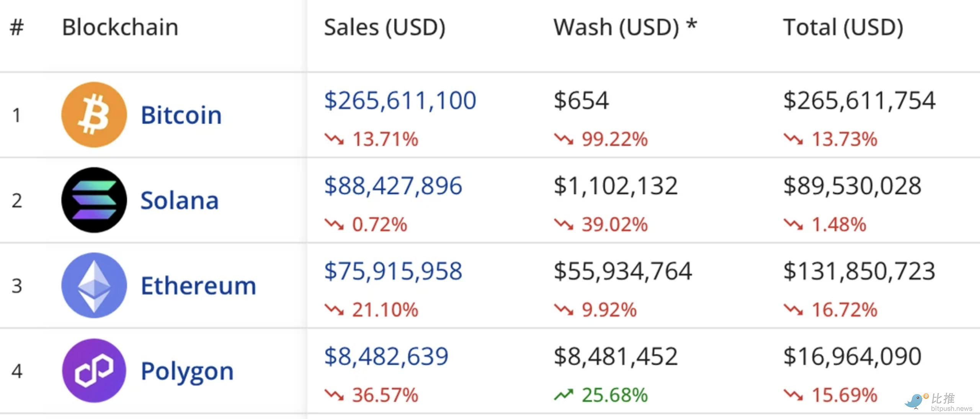Click the black Solana logo icon

click(x=94, y=200)
